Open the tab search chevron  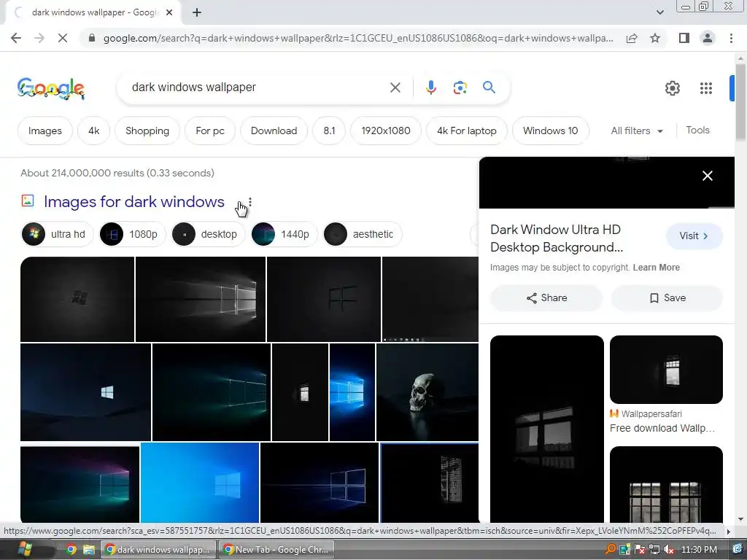659,12
